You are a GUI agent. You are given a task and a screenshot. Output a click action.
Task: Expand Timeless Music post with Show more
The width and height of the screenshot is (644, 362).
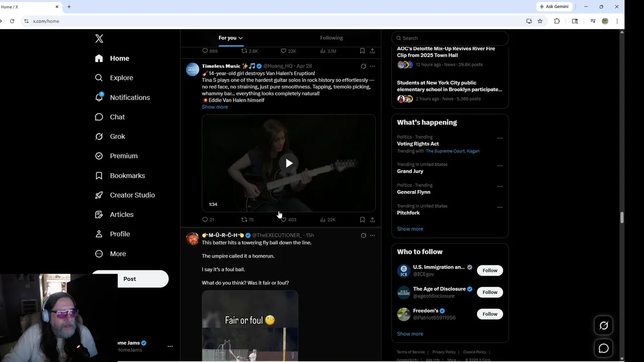pyautogui.click(x=215, y=107)
